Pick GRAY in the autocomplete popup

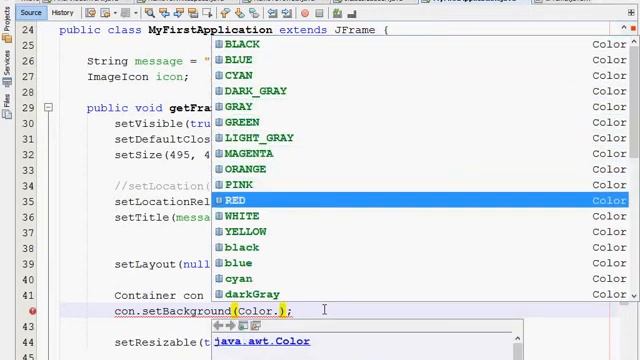pyautogui.click(x=420, y=107)
